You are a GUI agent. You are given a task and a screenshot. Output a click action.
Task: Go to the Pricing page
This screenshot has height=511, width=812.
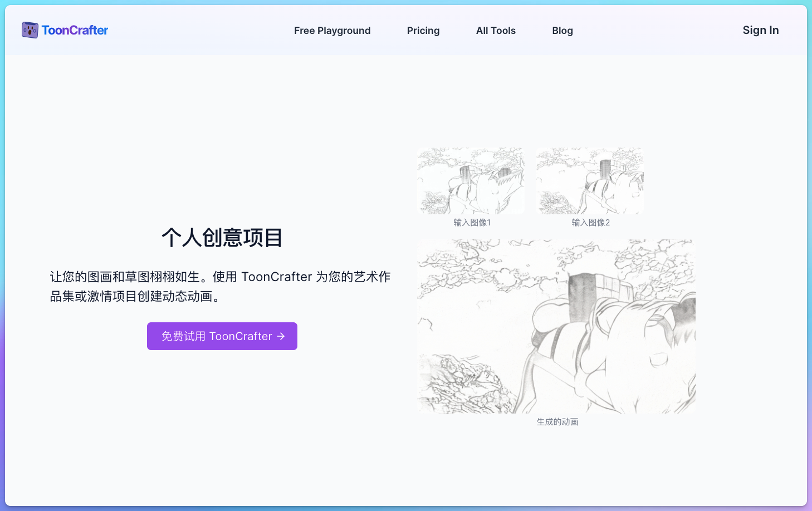pos(423,31)
